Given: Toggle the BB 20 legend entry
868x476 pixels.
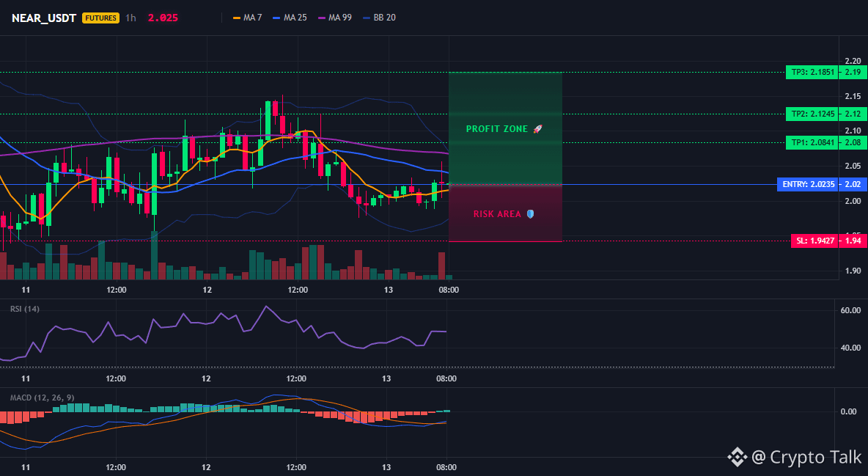Looking at the screenshot, I should 380,18.
